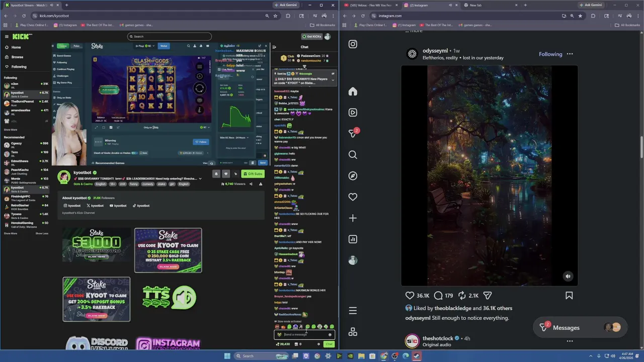Toggle mute on the odysseyml video
Screen dimensions: 644x362
[568, 276]
